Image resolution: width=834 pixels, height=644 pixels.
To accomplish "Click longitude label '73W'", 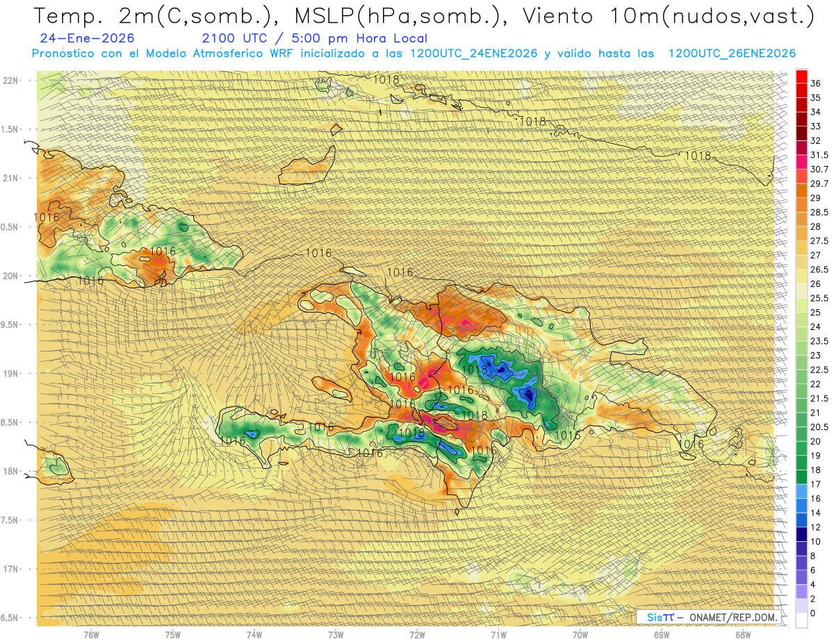I will tap(336, 634).
